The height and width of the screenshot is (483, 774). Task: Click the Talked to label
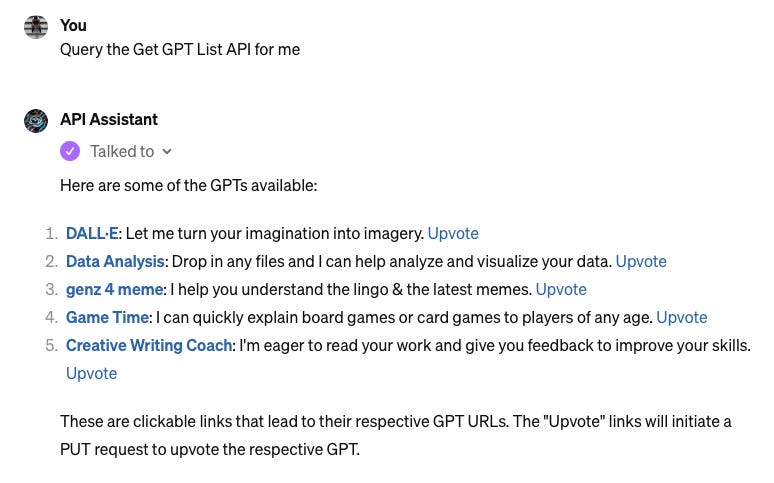click(122, 151)
